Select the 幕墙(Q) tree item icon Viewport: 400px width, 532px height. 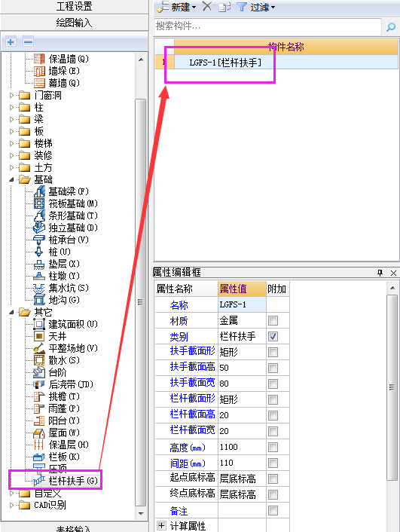(x=39, y=83)
